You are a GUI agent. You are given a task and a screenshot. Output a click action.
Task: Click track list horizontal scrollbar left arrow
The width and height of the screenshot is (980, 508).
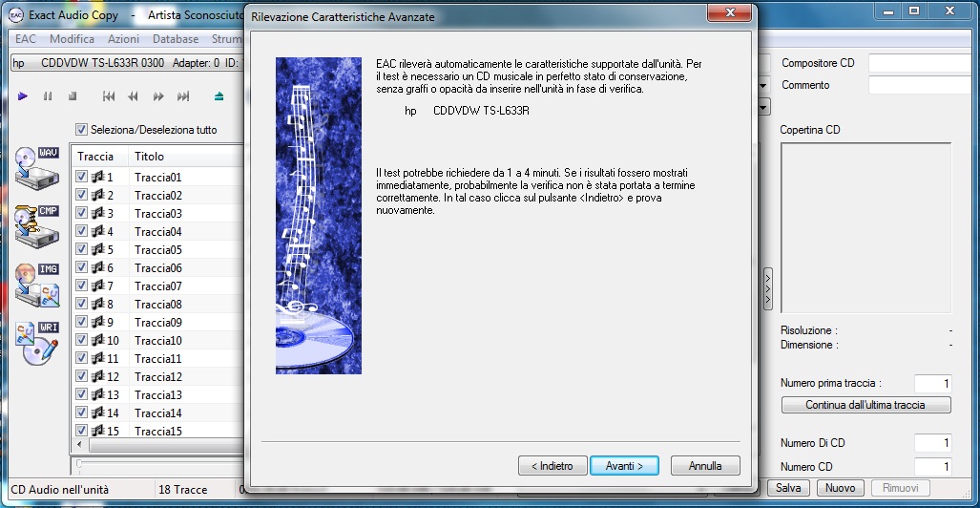tap(79, 444)
